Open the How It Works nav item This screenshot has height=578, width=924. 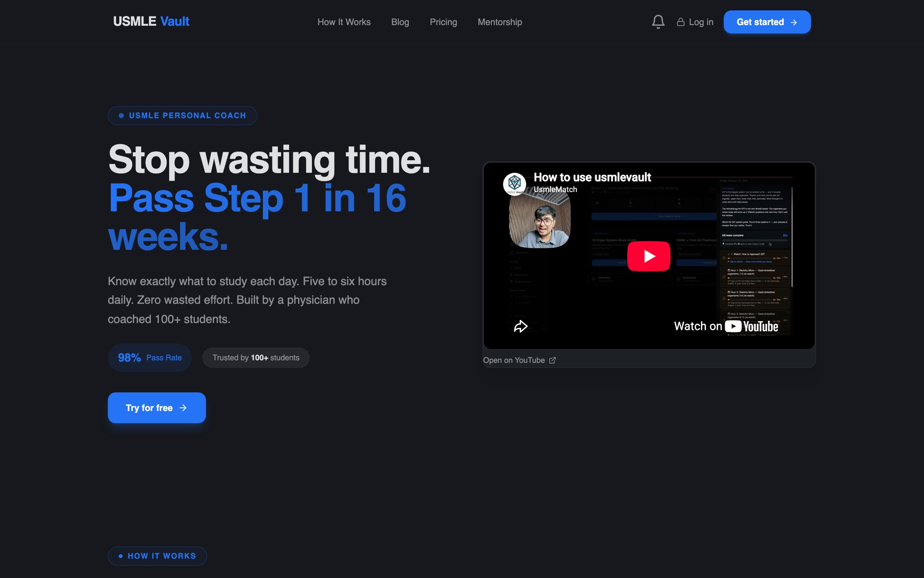(344, 22)
